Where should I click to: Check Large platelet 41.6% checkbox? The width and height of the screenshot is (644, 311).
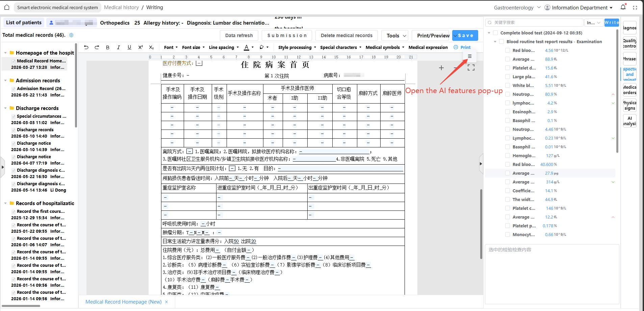click(x=508, y=77)
